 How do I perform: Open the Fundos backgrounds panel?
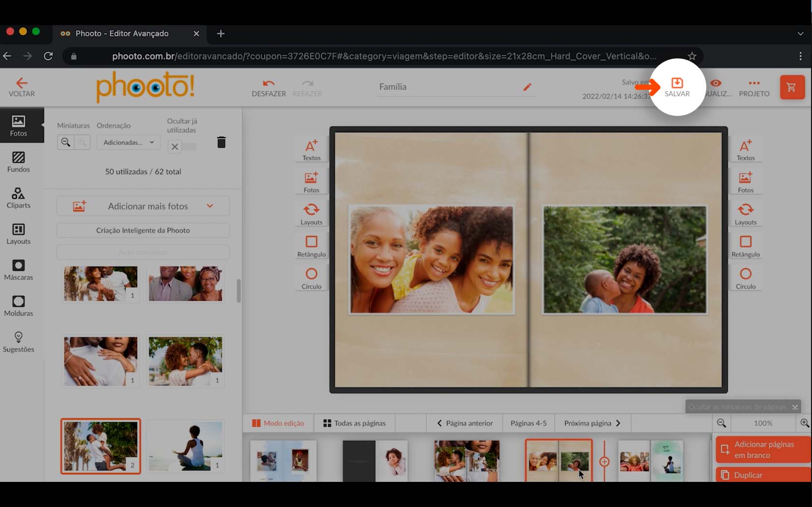pos(18,162)
